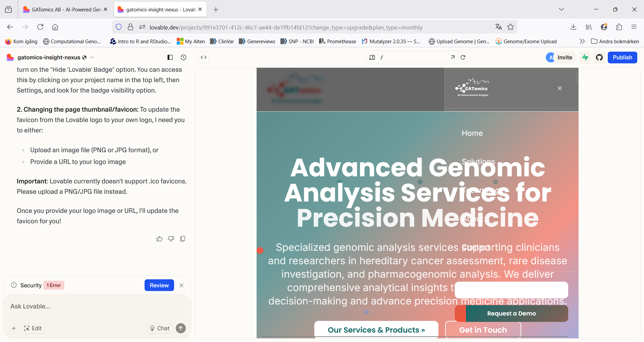Click the thumbs down icon

[171, 239]
